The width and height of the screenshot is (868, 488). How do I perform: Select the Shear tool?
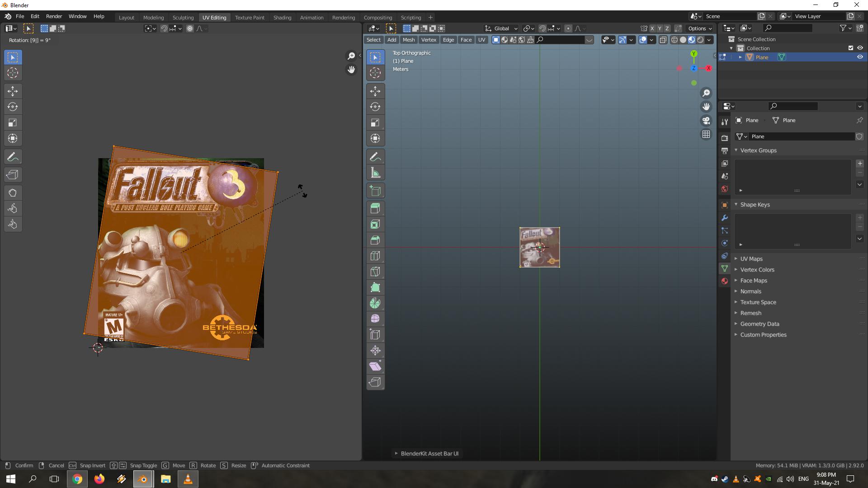tap(375, 366)
